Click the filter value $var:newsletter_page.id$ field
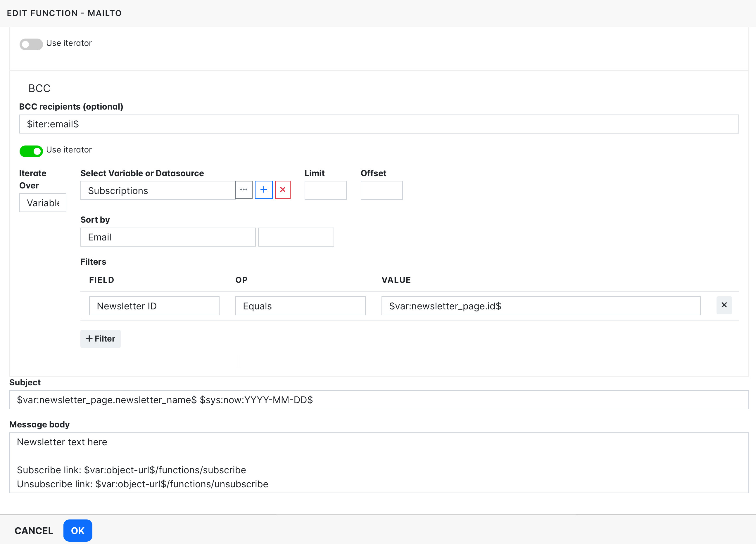This screenshot has width=756, height=544. [541, 306]
